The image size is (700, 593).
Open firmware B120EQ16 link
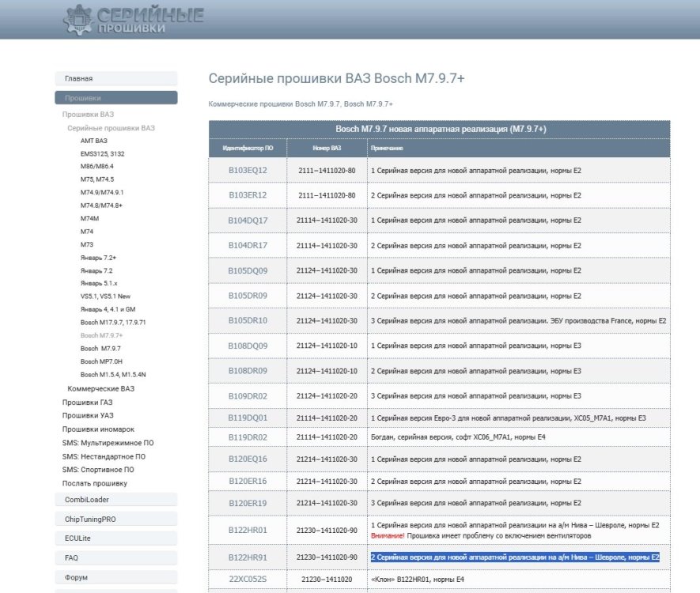point(248,459)
